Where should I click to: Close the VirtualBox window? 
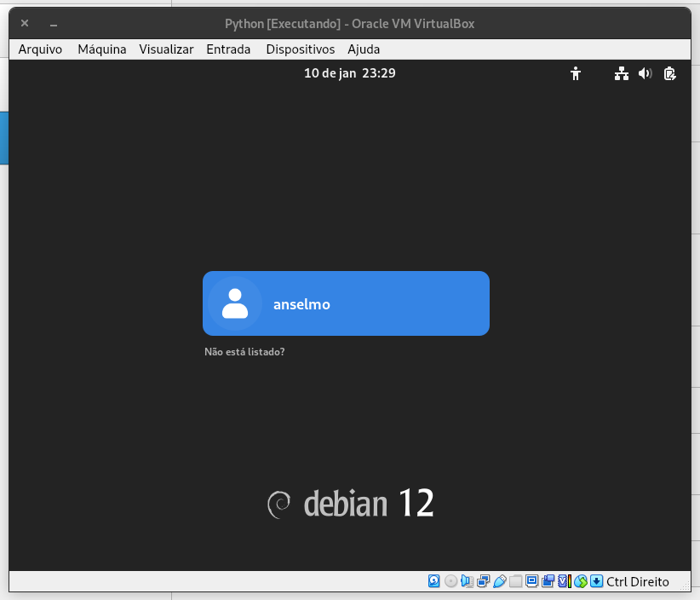(25, 23)
